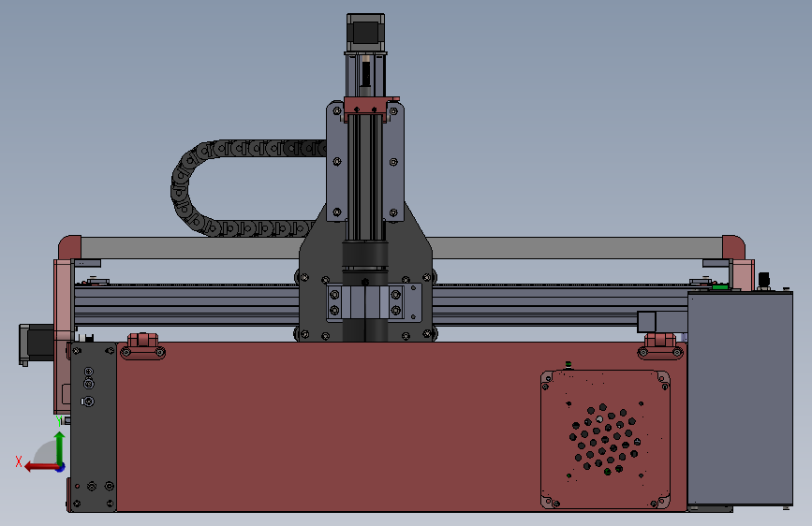Select the right red latch atop the front panel

click(x=660, y=346)
